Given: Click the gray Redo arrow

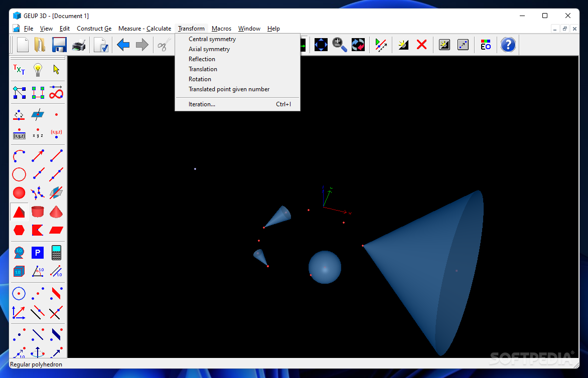Looking at the screenshot, I should [142, 45].
